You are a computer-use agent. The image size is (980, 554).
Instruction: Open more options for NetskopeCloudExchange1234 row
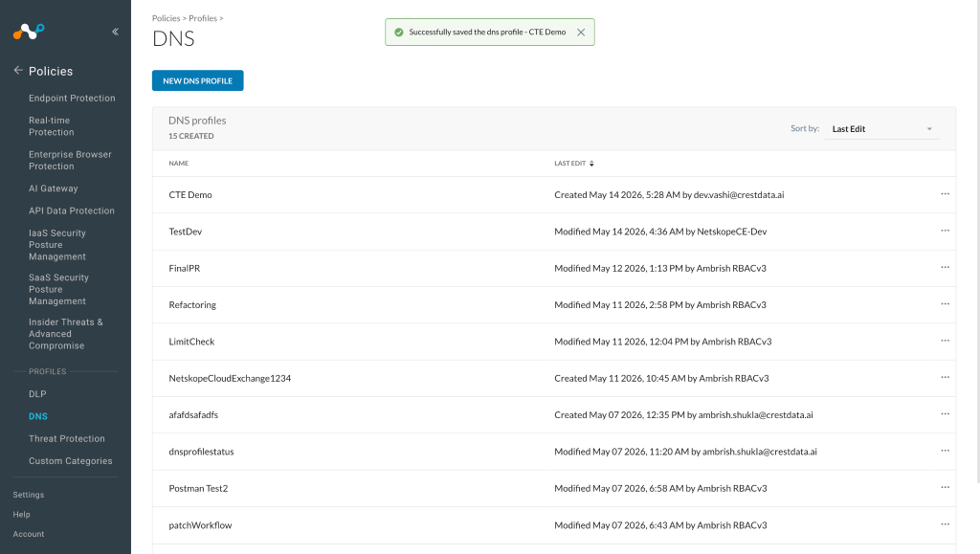tap(945, 377)
